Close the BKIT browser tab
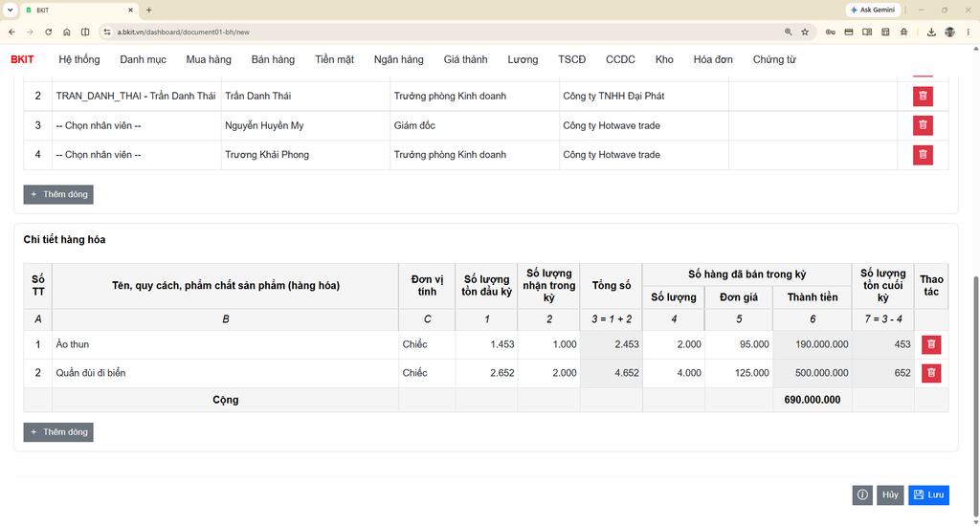The width and height of the screenshot is (980, 526). click(x=130, y=10)
